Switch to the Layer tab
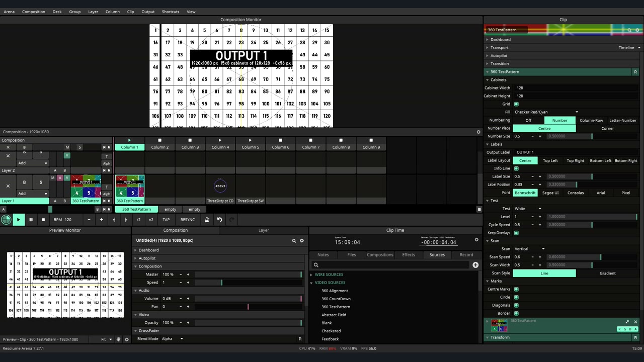This screenshot has width=644, height=362. point(264,230)
